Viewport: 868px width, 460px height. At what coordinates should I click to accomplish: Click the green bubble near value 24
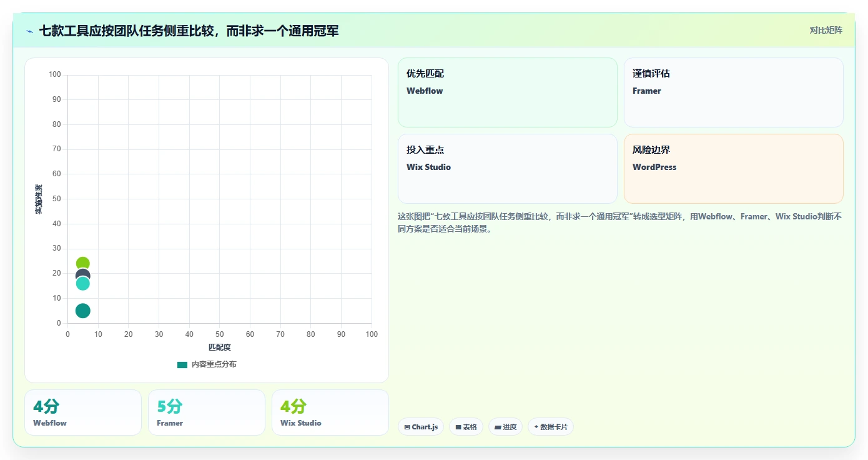point(83,264)
